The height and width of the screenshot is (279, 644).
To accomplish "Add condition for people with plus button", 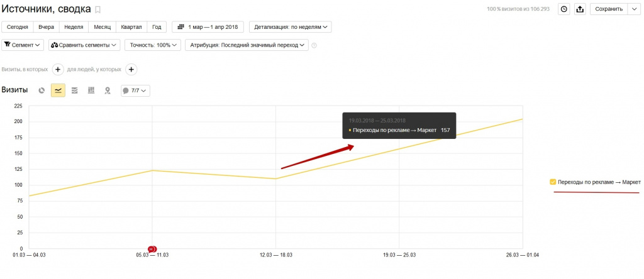I will click(131, 69).
